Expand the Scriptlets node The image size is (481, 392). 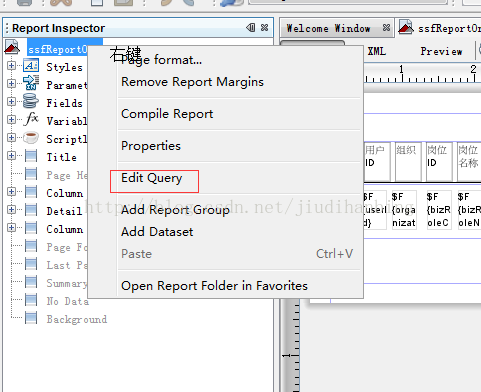point(11,137)
